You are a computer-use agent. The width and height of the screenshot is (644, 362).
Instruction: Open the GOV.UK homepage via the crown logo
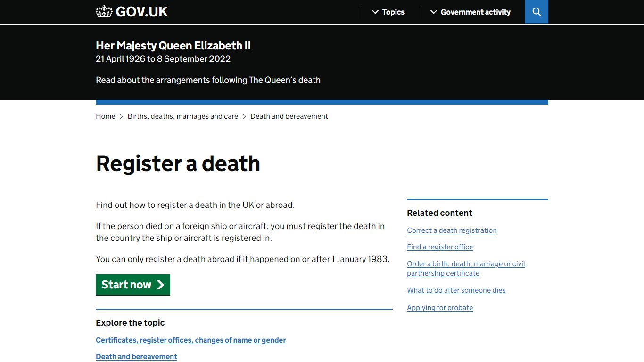pos(132,12)
